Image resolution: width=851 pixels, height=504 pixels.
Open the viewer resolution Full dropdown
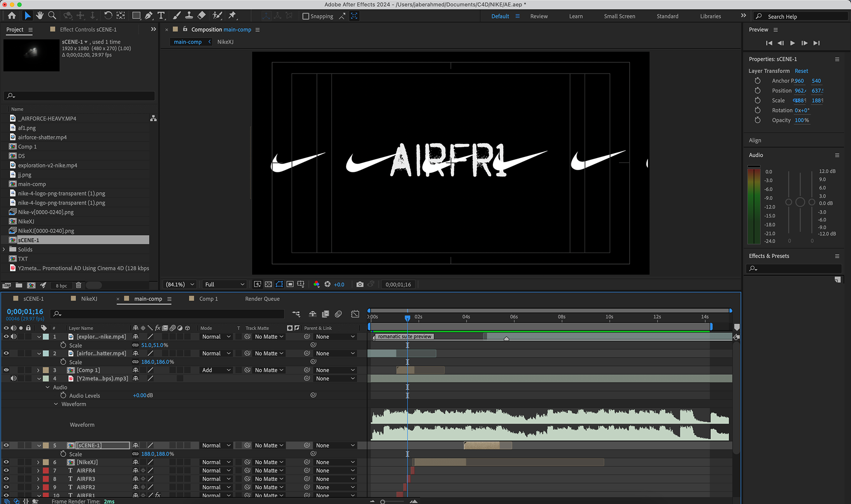tap(225, 284)
